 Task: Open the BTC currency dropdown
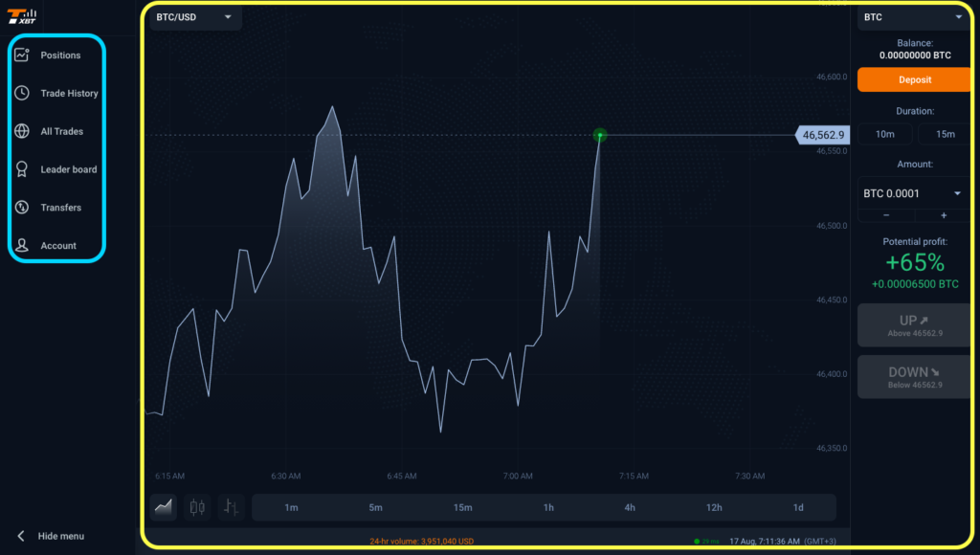913,17
